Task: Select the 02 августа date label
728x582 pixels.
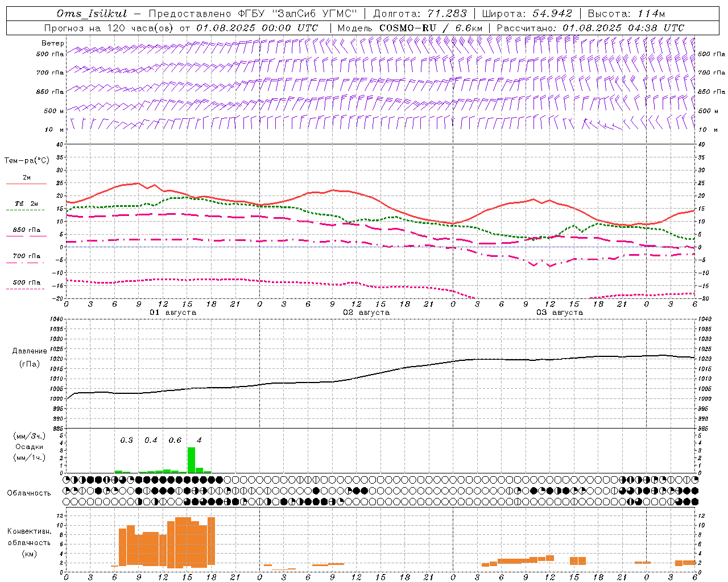Action: click(x=366, y=313)
